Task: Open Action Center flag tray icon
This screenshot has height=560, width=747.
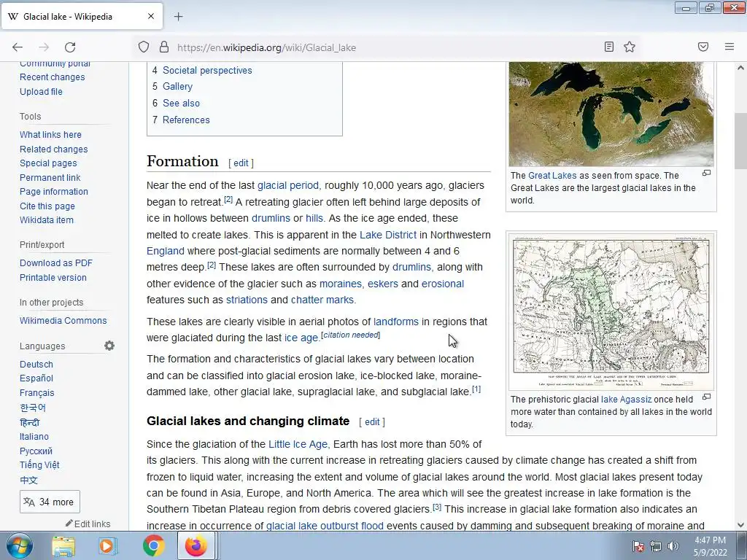Action: tap(638, 546)
